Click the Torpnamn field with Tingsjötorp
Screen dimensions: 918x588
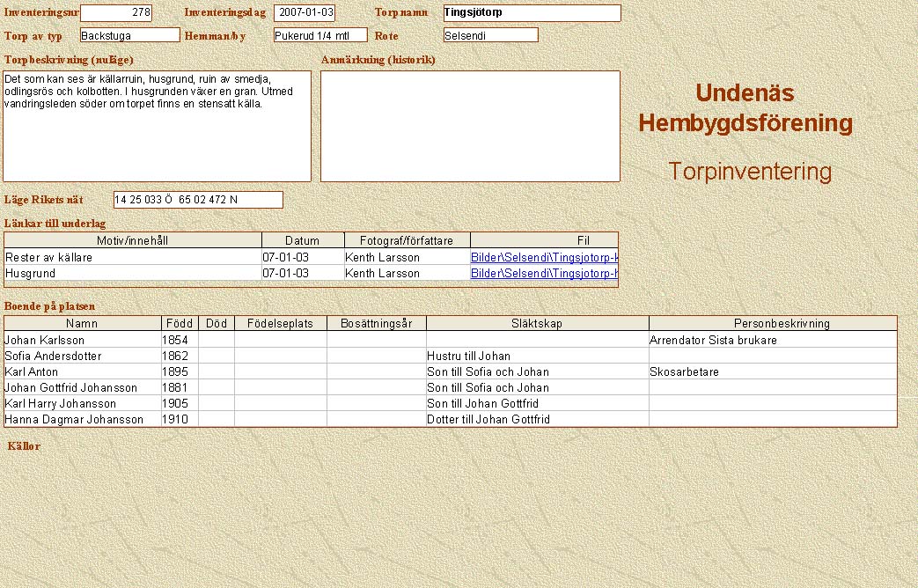pyautogui.click(x=532, y=13)
